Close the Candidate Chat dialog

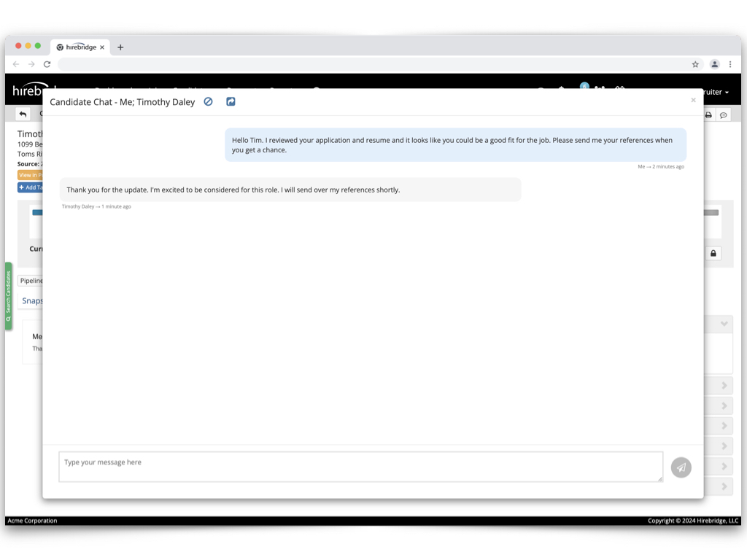(x=693, y=100)
